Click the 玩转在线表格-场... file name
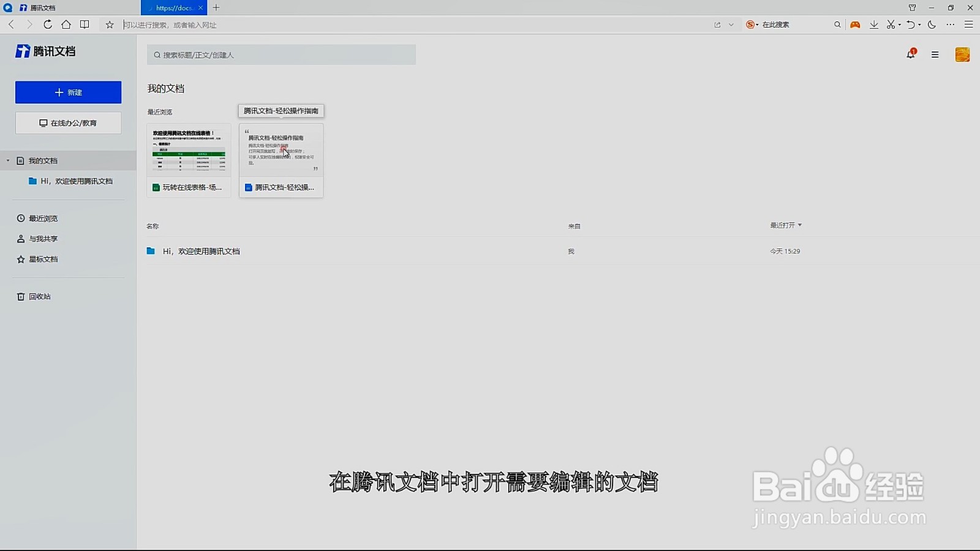This screenshot has height=551, width=980. (192, 187)
